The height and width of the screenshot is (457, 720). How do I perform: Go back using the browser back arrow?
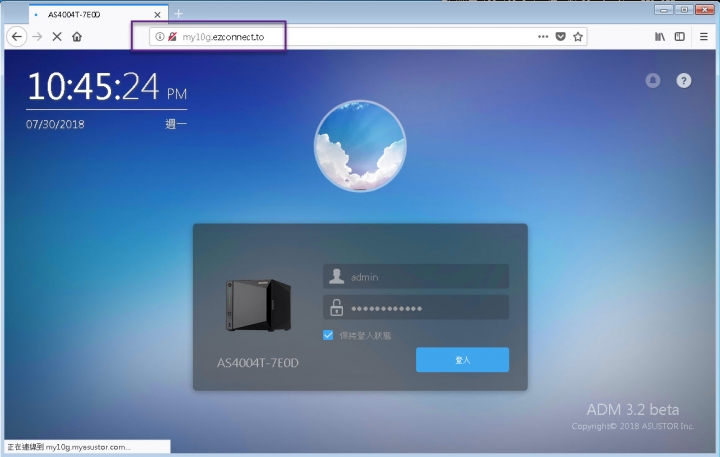point(17,37)
